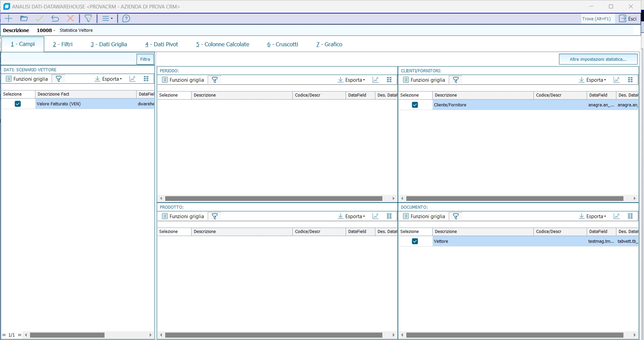Click the Altre impostazioni statistica button
This screenshot has height=340, width=644.
pyautogui.click(x=598, y=59)
